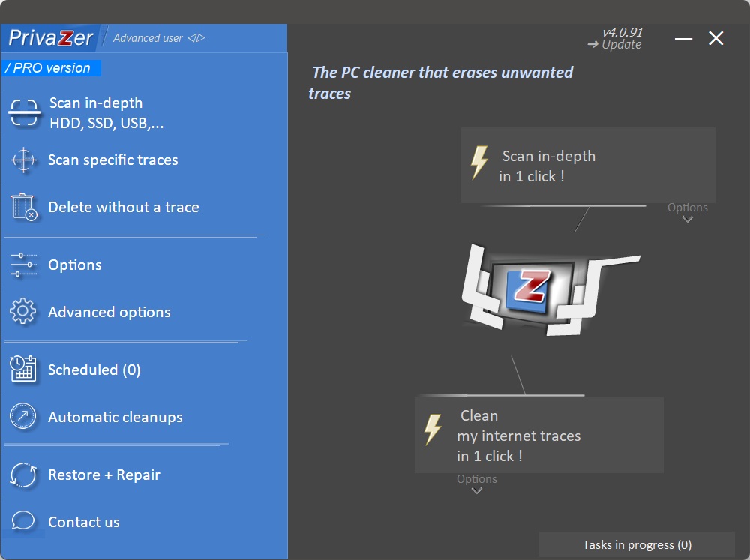Click the PRO version label
Viewport: 750px width, 560px height.
(x=51, y=68)
